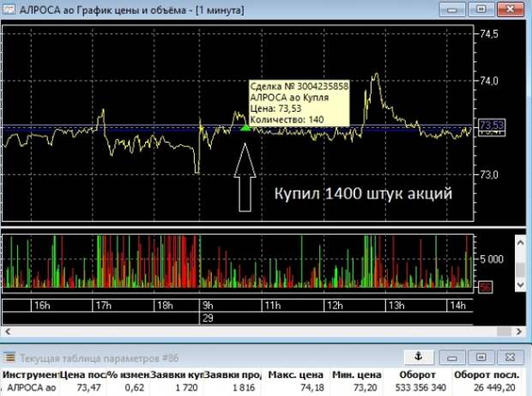532x396 pixels.
Task: Click the 73,0 price axis label
Action: [489, 175]
